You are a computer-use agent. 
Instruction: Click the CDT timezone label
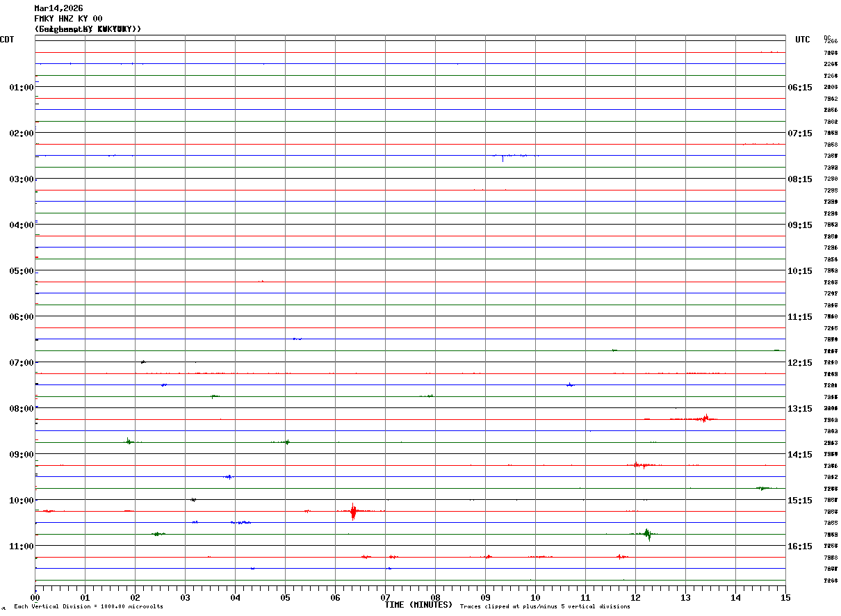pyautogui.click(x=7, y=40)
